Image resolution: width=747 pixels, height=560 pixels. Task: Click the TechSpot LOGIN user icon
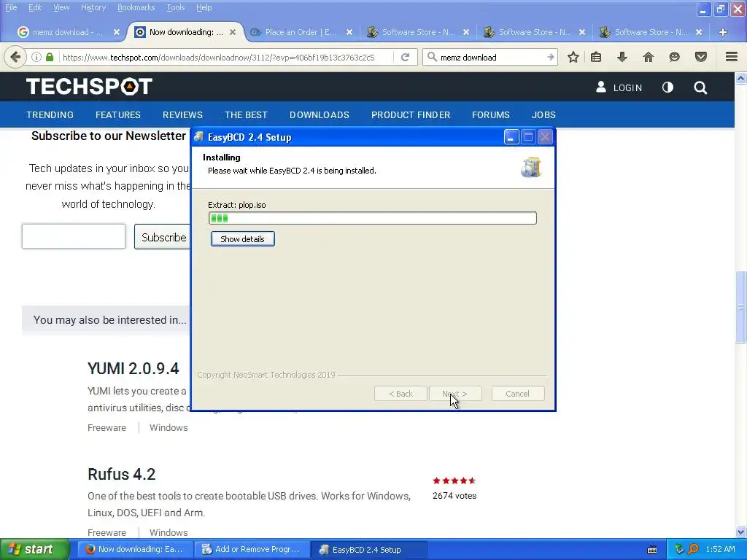601,87
